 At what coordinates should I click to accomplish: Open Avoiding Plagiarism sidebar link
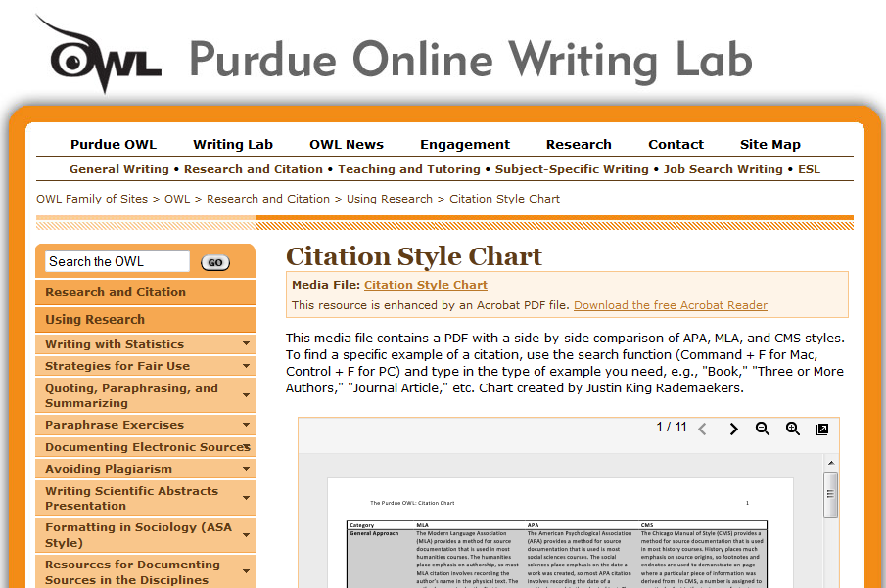coord(109,469)
